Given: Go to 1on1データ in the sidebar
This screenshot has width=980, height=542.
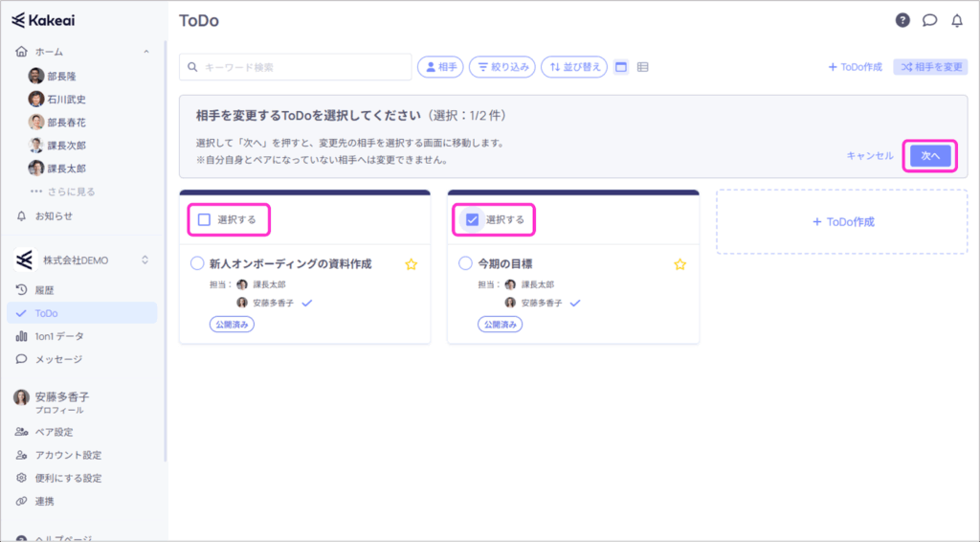Looking at the screenshot, I should [x=58, y=336].
